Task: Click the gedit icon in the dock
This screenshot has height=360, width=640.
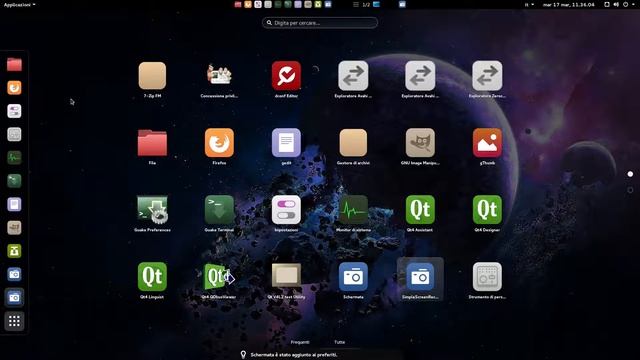Action: 14,204
